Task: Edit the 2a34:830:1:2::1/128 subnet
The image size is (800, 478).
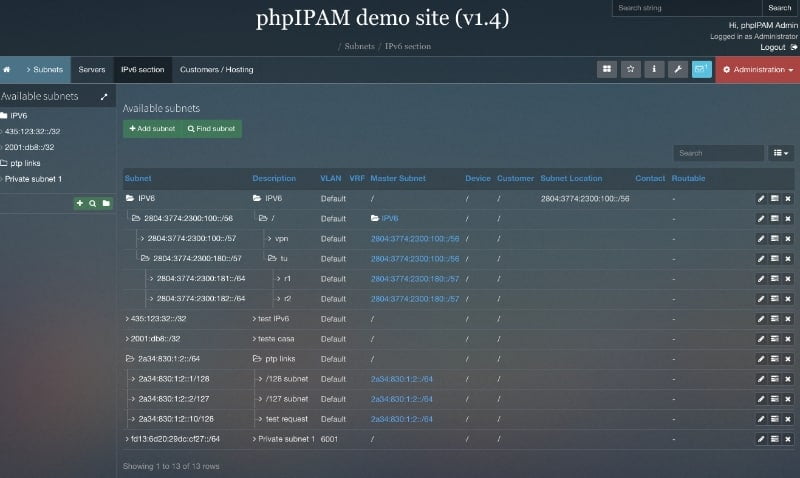Action: click(761, 379)
